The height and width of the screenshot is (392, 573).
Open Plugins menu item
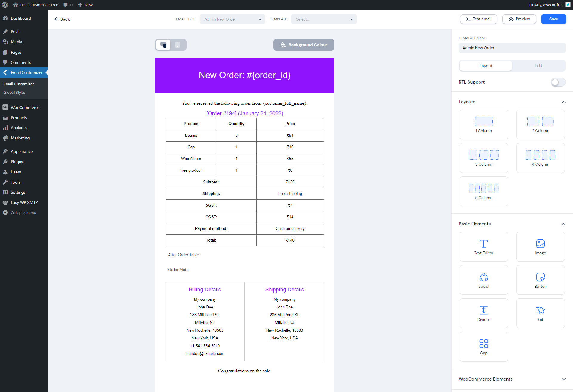(24, 162)
